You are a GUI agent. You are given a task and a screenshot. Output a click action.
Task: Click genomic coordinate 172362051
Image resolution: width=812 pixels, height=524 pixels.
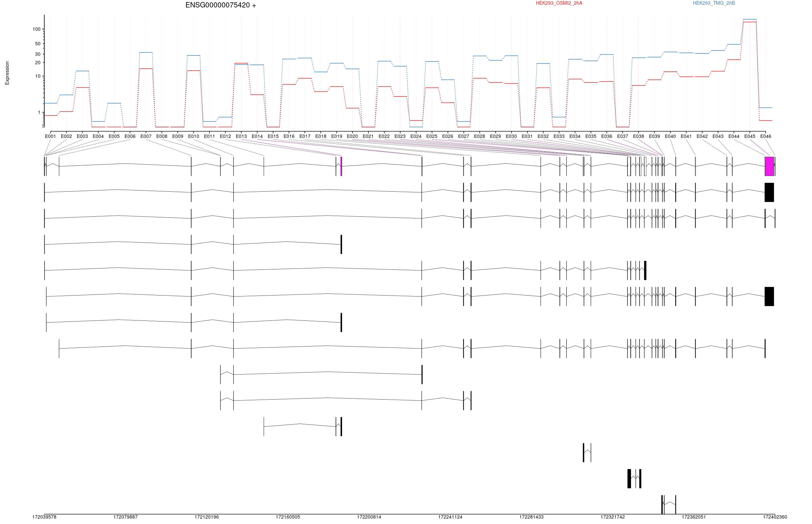pyautogui.click(x=694, y=517)
